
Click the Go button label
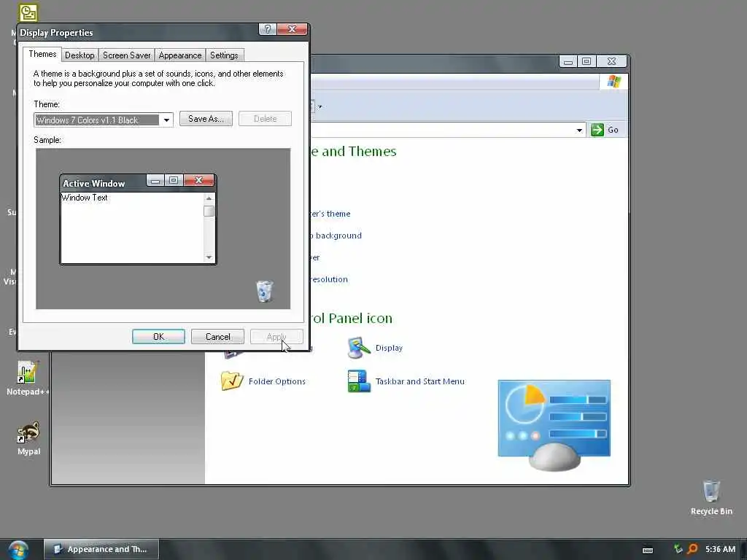point(613,130)
